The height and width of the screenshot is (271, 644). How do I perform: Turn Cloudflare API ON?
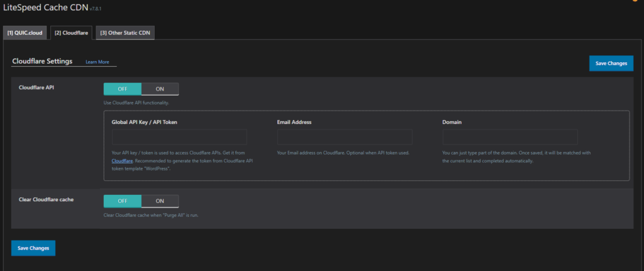coord(160,89)
